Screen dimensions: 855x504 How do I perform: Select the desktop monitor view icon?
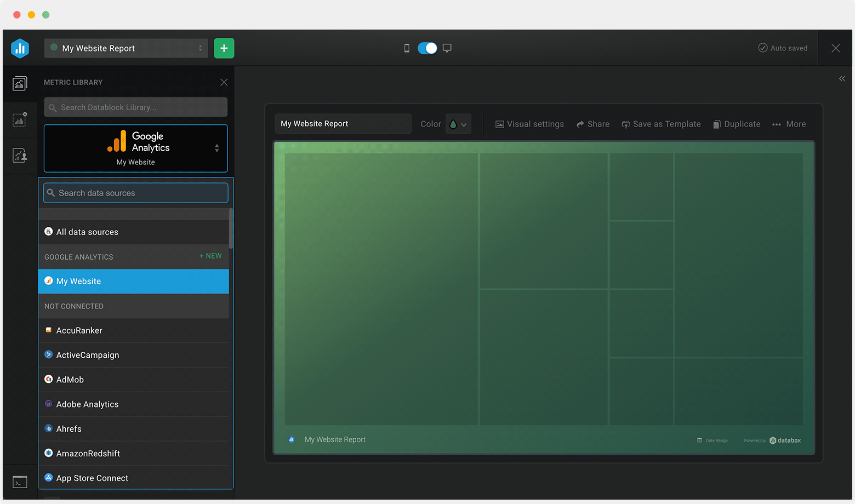coord(447,48)
